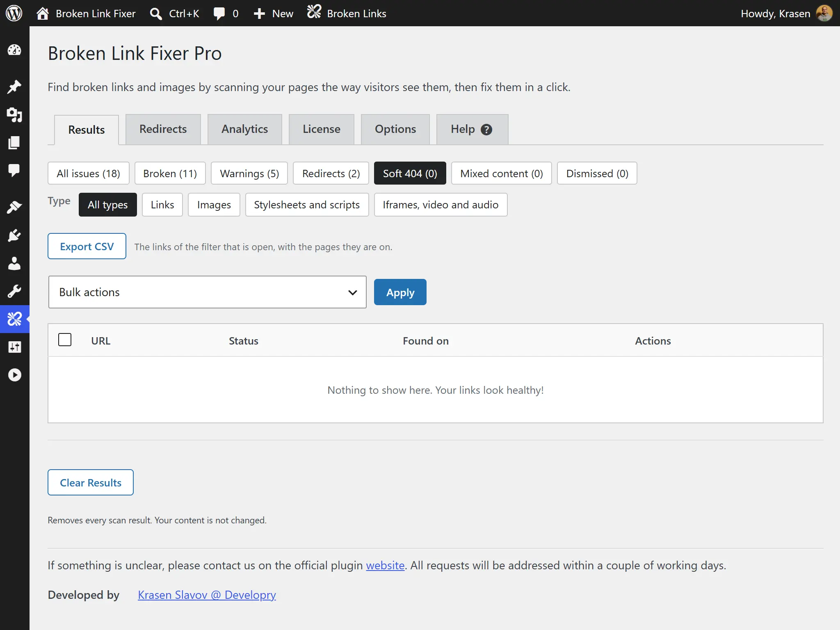Expand the Bulk actions dropdown

pos(208,292)
